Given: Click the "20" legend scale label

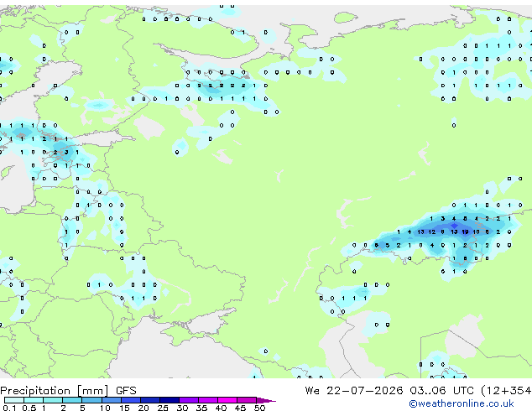Looking at the screenshot, I should [x=143, y=408].
